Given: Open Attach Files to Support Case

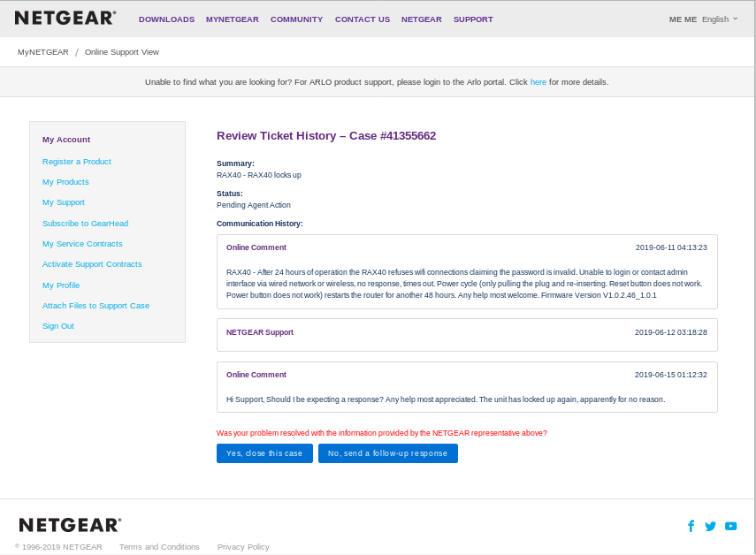Looking at the screenshot, I should point(96,306).
